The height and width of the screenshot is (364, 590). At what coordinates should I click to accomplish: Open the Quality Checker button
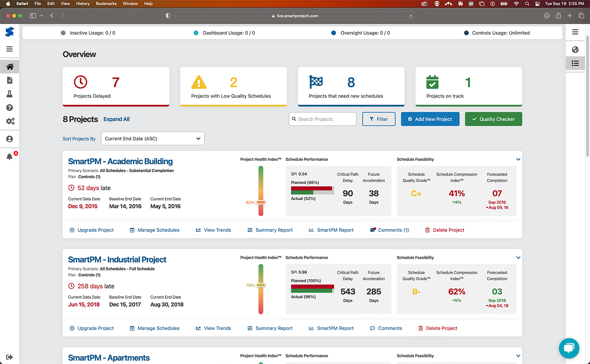(x=494, y=119)
